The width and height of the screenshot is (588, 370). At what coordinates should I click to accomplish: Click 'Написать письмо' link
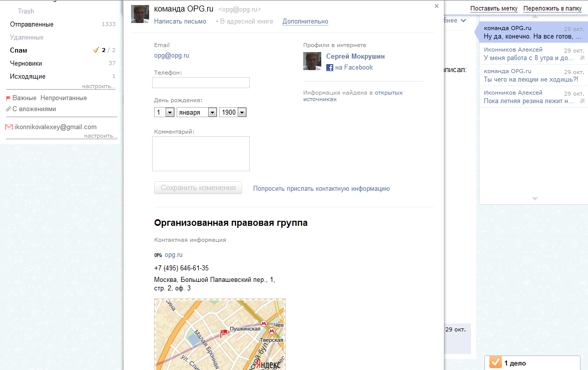tap(180, 22)
